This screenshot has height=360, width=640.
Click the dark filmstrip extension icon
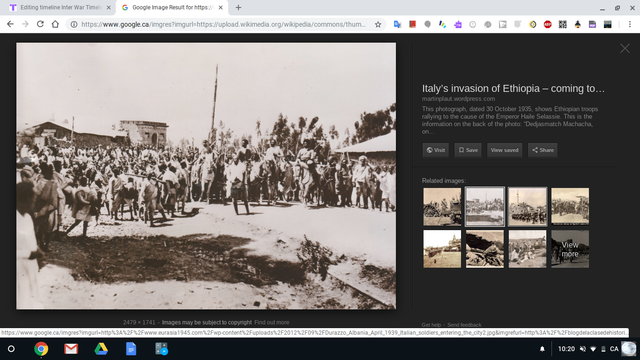(x=607, y=24)
